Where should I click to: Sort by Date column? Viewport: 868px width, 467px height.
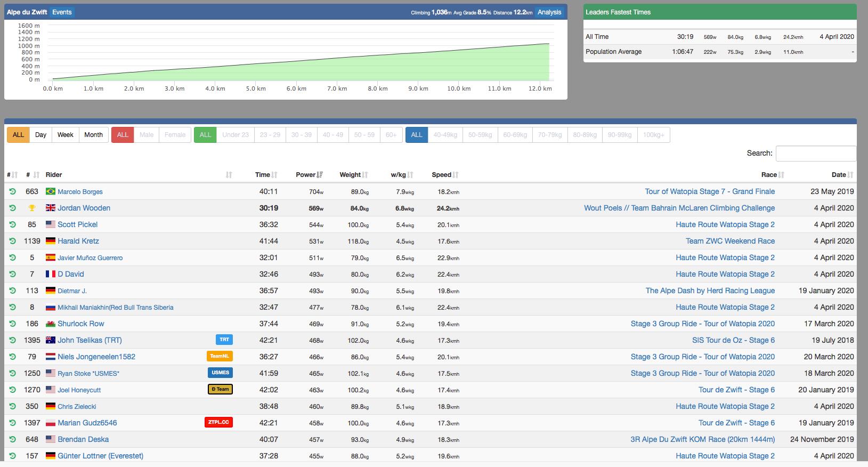pos(842,175)
